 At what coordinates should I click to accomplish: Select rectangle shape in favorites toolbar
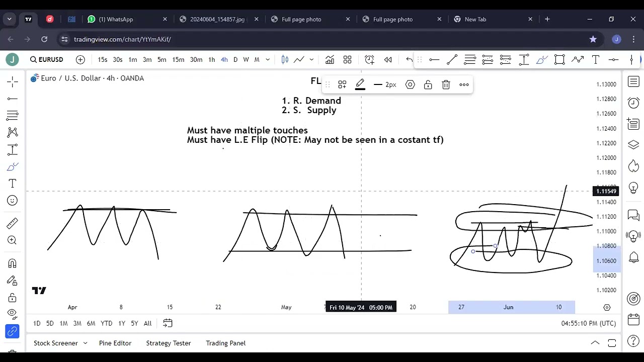559,60
